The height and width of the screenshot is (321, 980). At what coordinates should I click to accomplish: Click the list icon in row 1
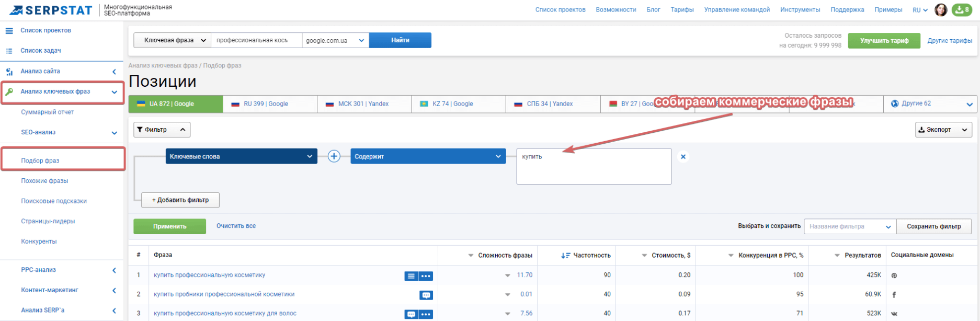[x=411, y=276]
